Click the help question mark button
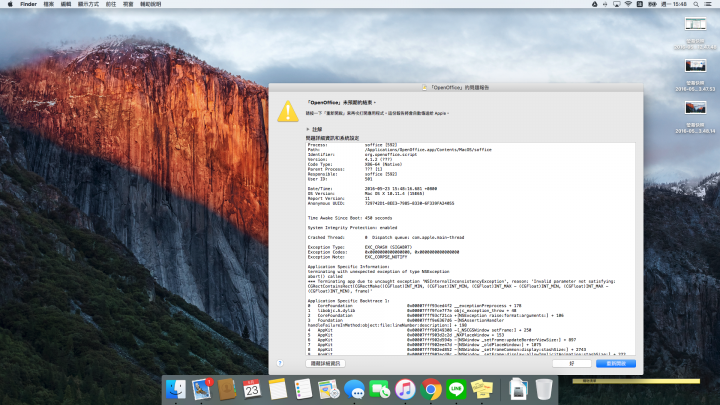Screen dimensions: 720x405 [x=280, y=363]
